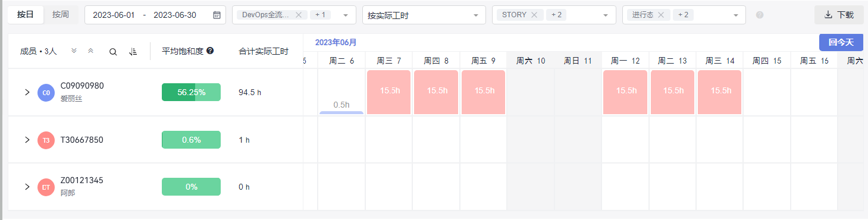Click the 56.25% saturation progress bar
This screenshot has height=220, width=868.
coord(191,92)
